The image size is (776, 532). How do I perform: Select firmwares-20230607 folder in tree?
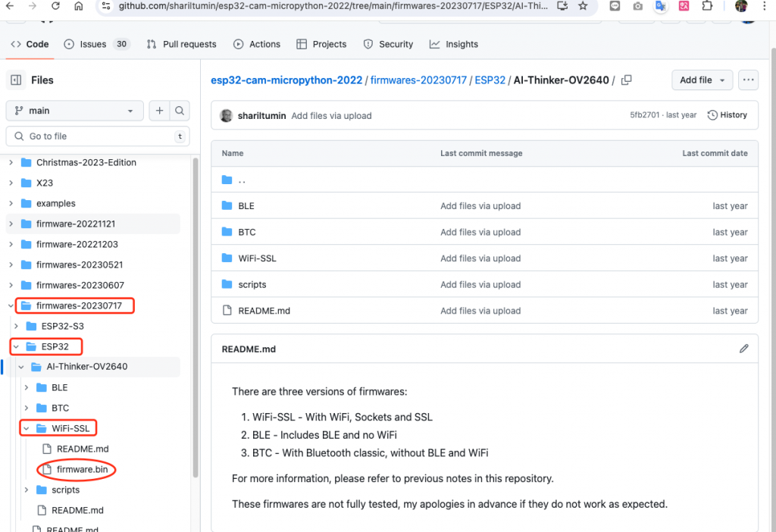tap(80, 285)
